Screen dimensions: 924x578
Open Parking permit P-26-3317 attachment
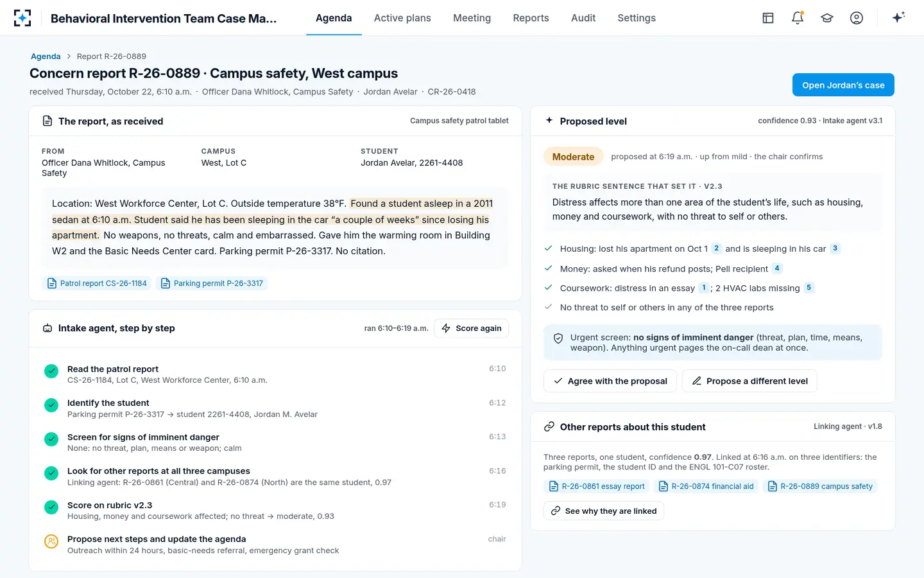pyautogui.click(x=212, y=283)
